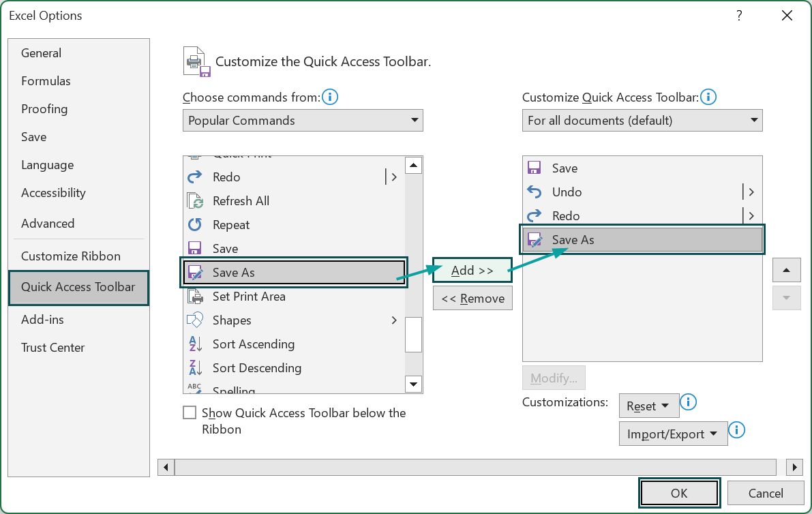The image size is (812, 514).
Task: Click the info icon beside Customize Quick Access Toolbar
Action: [708, 97]
